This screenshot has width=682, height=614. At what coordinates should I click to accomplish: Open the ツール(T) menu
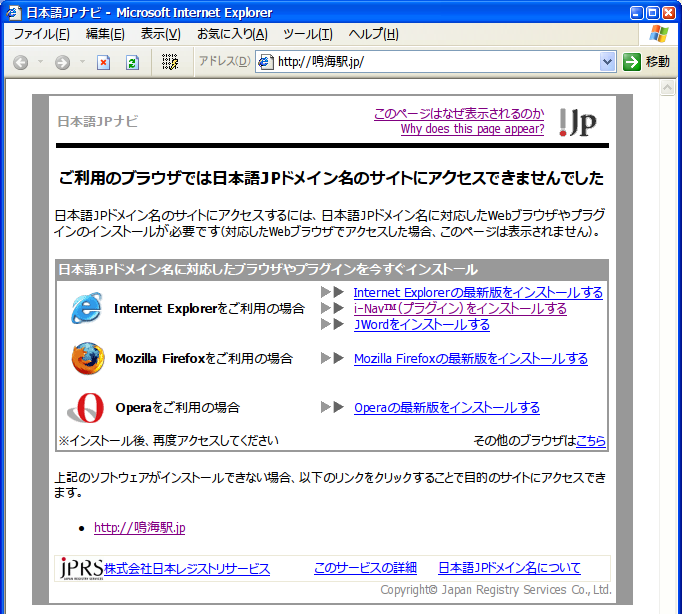308,34
